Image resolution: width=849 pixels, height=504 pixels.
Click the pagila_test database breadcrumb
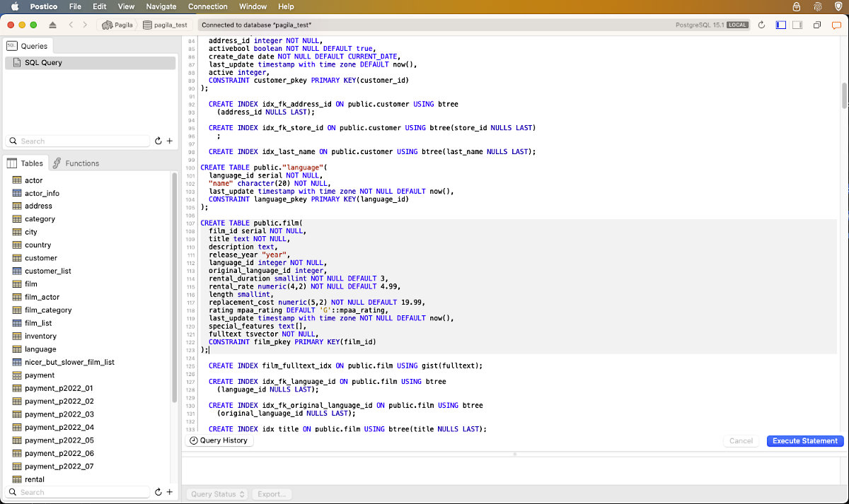[166, 25]
